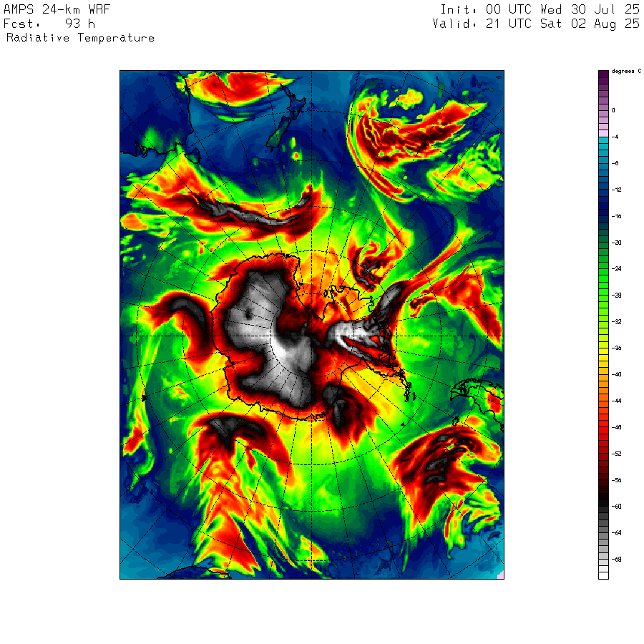This screenshot has height=644, width=644.
Task: Click the -16 tick label on the legend
Action: (x=617, y=216)
